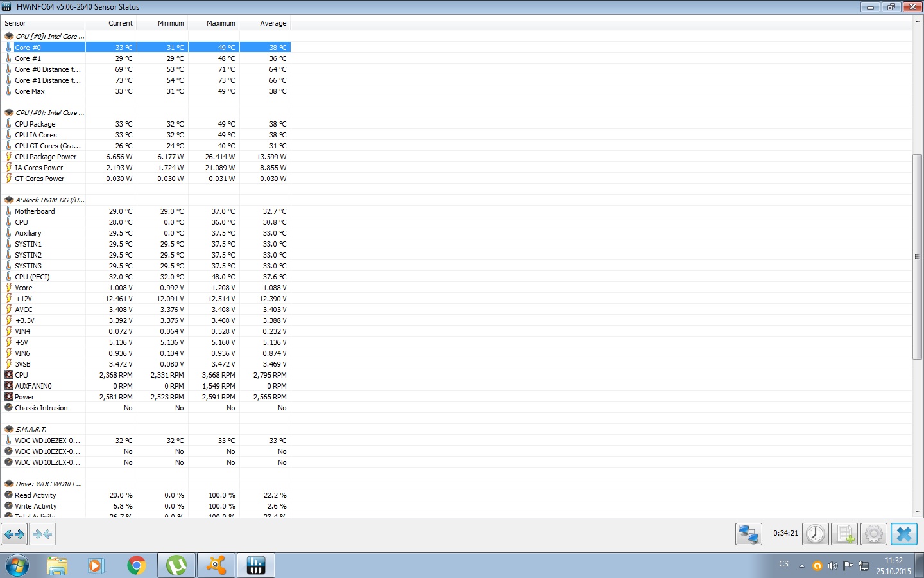The width and height of the screenshot is (924, 578).
Task: Click the Avast orange tray icon
Action: (x=817, y=566)
